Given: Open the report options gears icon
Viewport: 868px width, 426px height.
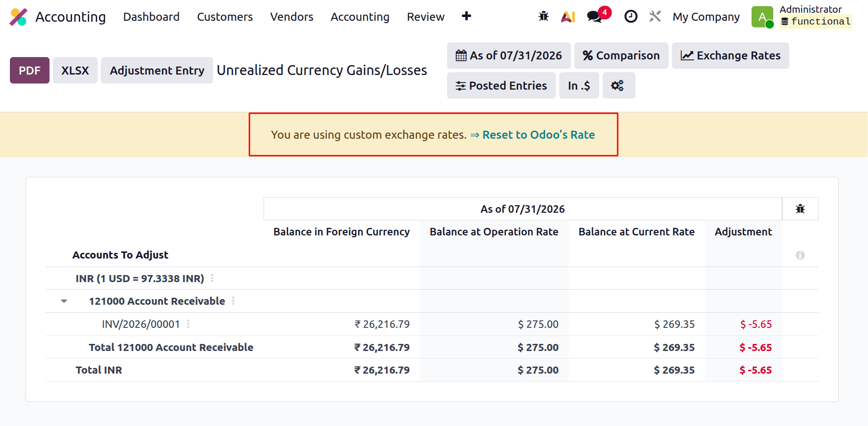Looking at the screenshot, I should [619, 85].
